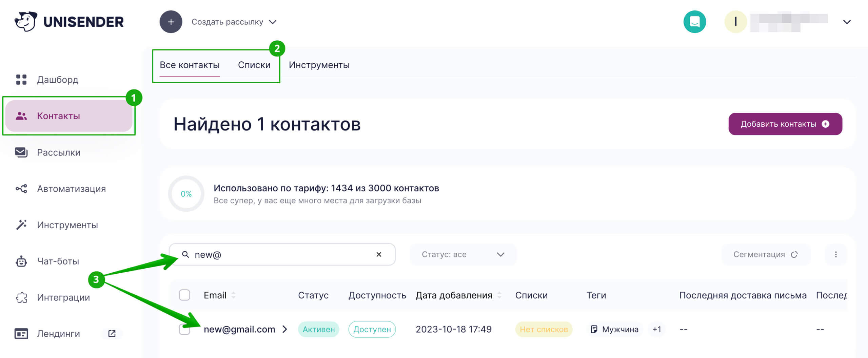Tick the new@gmail.com row checkbox

[184, 329]
